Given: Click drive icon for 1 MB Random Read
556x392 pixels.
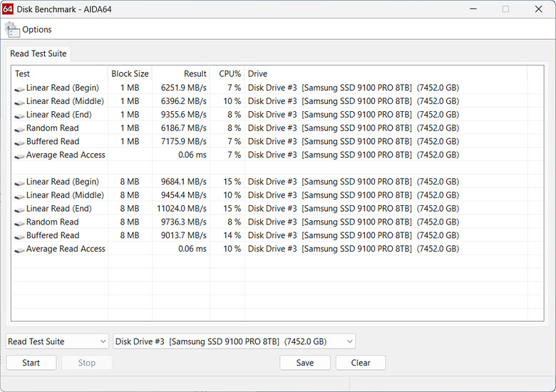Looking at the screenshot, I should [x=19, y=129].
